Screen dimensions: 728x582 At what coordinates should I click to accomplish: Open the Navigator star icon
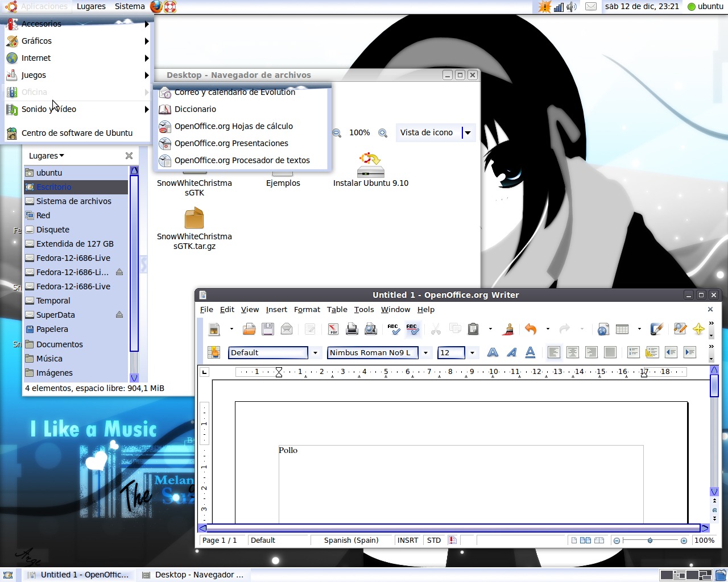(698, 329)
